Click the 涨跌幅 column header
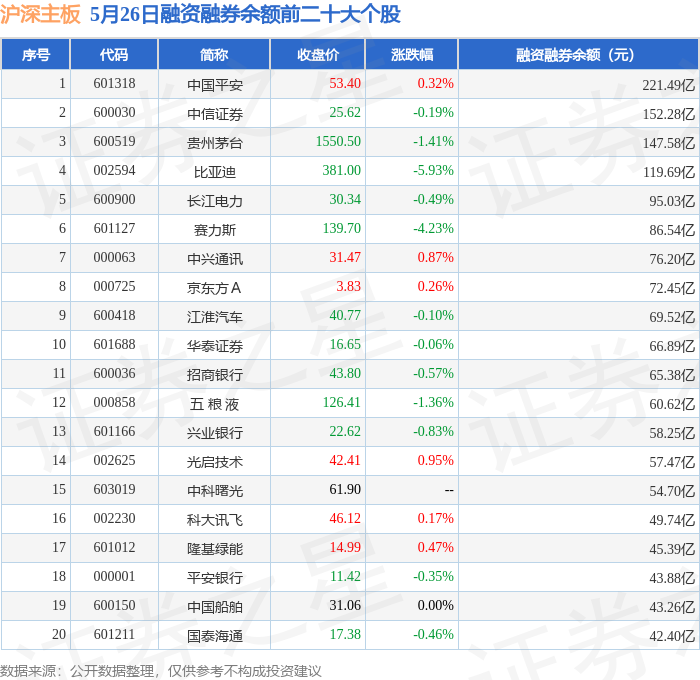The image size is (700, 680). coord(412,54)
